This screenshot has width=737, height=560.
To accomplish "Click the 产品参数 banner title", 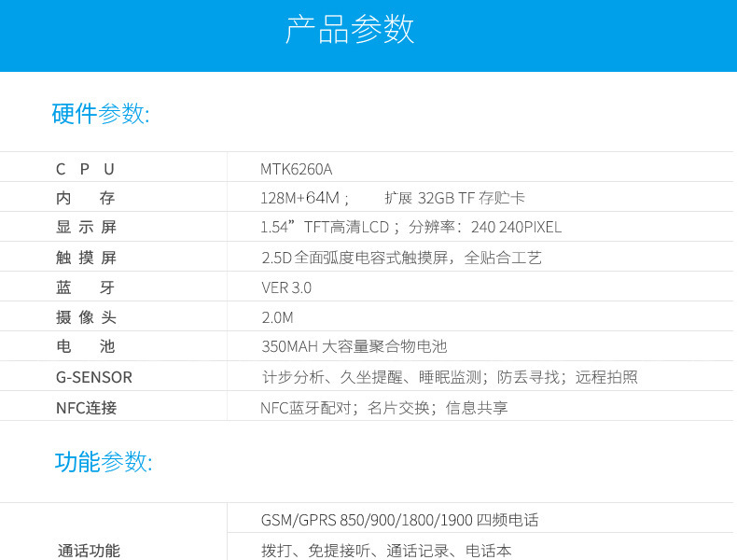I will click(x=350, y=29).
